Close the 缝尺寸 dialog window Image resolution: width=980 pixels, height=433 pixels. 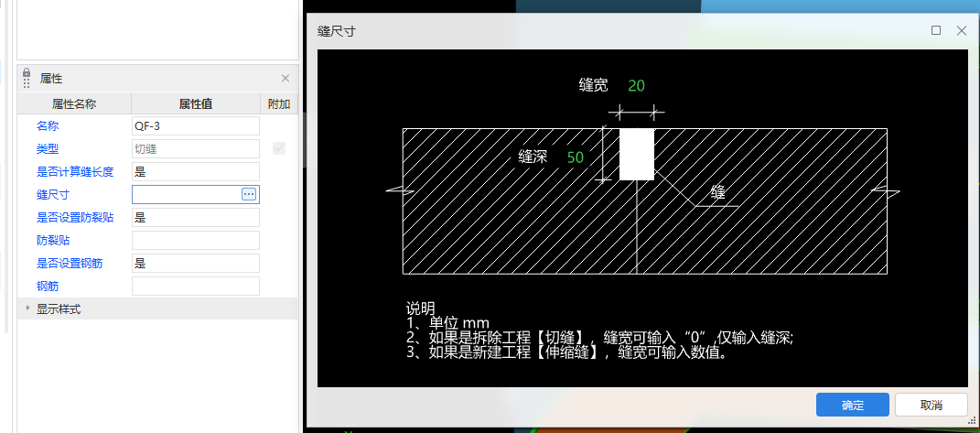point(962,30)
